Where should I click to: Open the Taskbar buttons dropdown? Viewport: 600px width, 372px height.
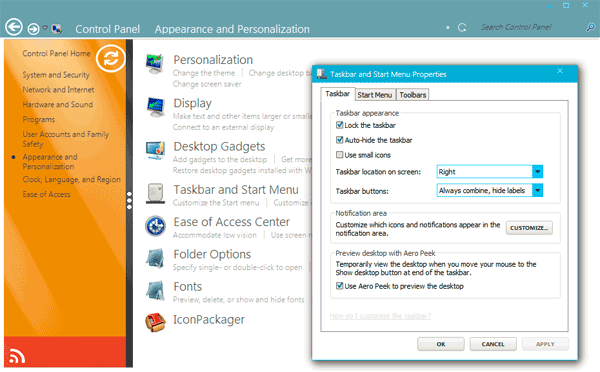tap(489, 190)
